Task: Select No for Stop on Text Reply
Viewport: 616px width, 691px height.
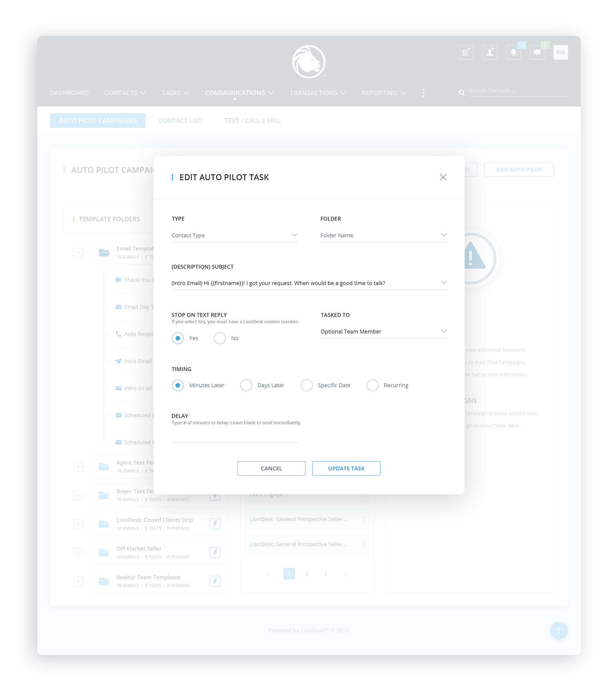Action: click(x=220, y=338)
